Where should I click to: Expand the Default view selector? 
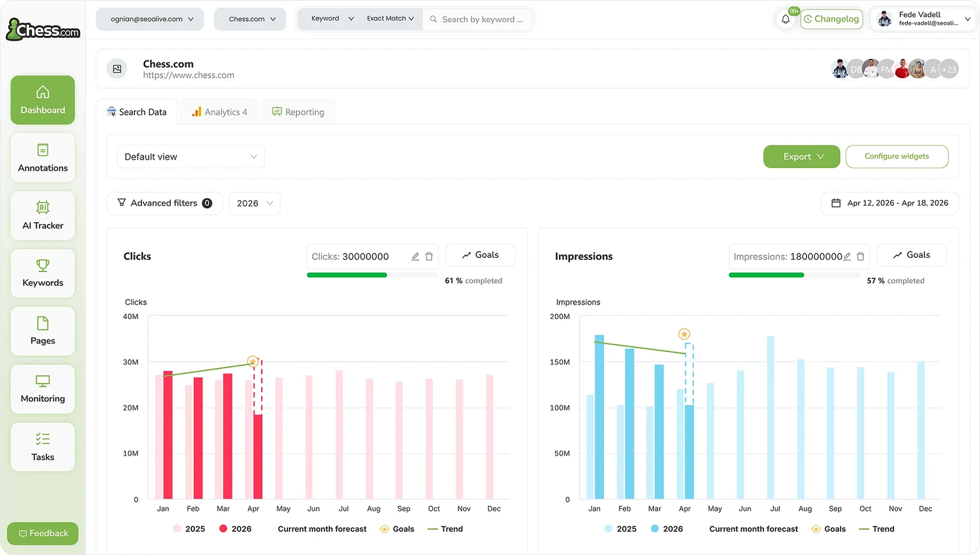click(x=191, y=157)
